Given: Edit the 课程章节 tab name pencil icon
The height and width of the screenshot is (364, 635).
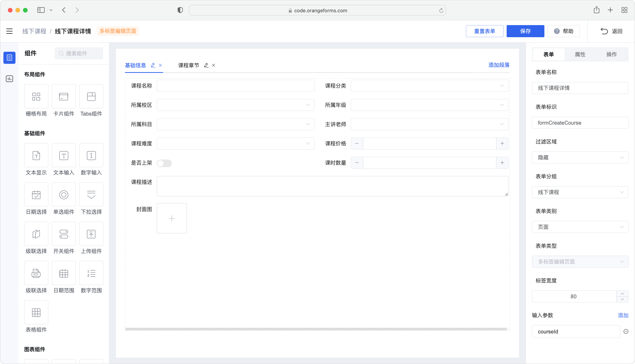Looking at the screenshot, I should point(206,65).
